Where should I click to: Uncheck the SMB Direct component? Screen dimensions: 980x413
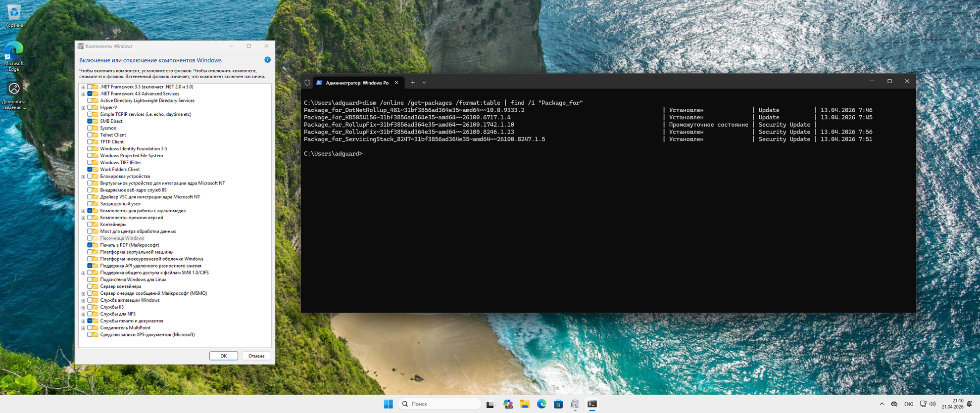(90, 121)
